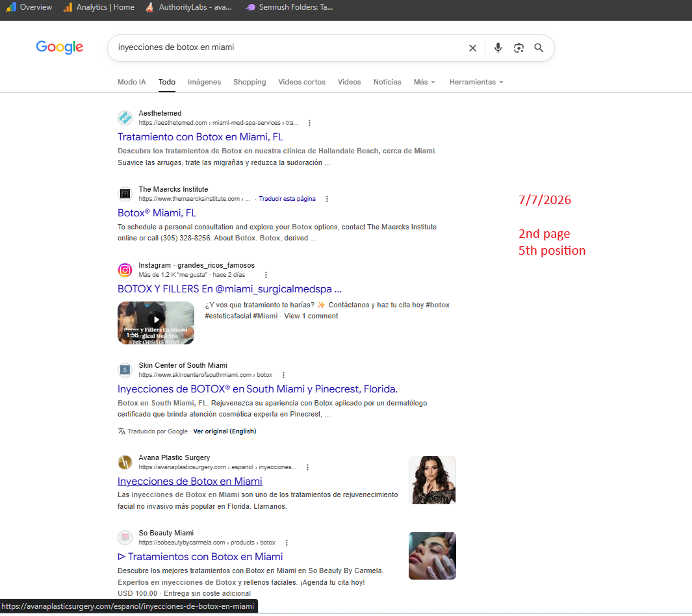The width and height of the screenshot is (692, 616).
Task: Click So Beauty Miami facial treatment thumbnail
Action: coord(432,556)
